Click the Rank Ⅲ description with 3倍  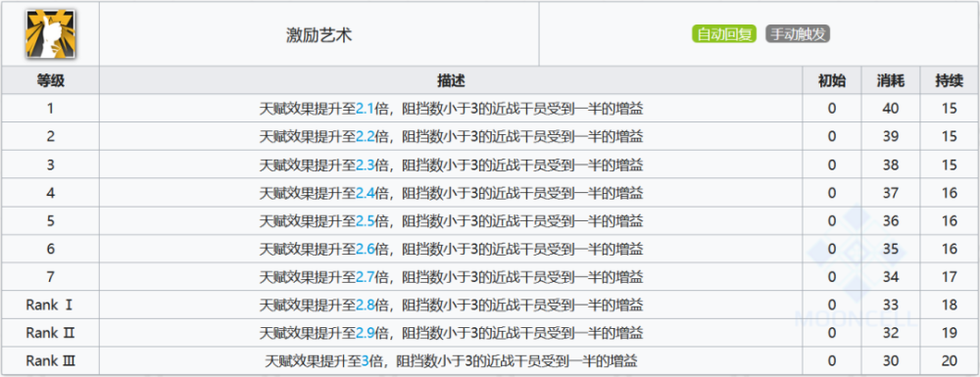coord(451,360)
